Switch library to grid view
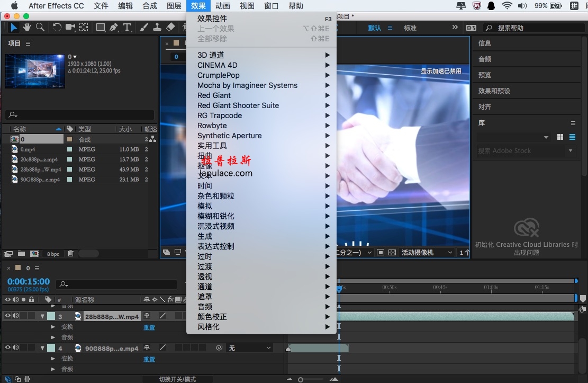 [560, 137]
